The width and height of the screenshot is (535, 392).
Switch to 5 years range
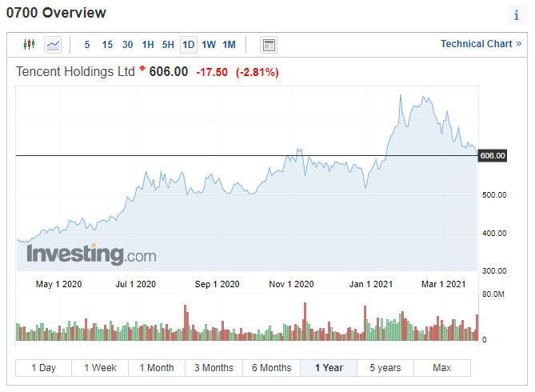tap(385, 368)
